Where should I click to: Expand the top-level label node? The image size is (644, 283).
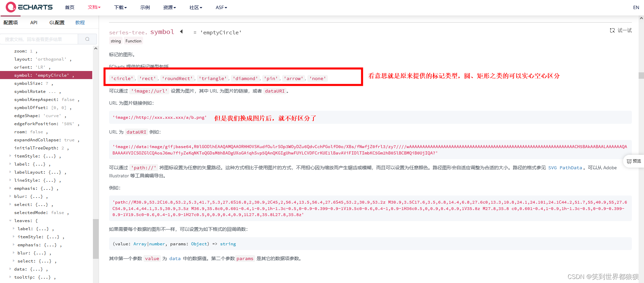pos(10,164)
